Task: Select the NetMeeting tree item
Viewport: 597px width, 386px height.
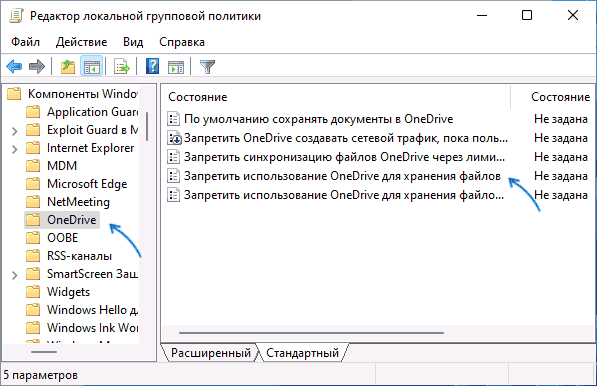Action: 78,202
